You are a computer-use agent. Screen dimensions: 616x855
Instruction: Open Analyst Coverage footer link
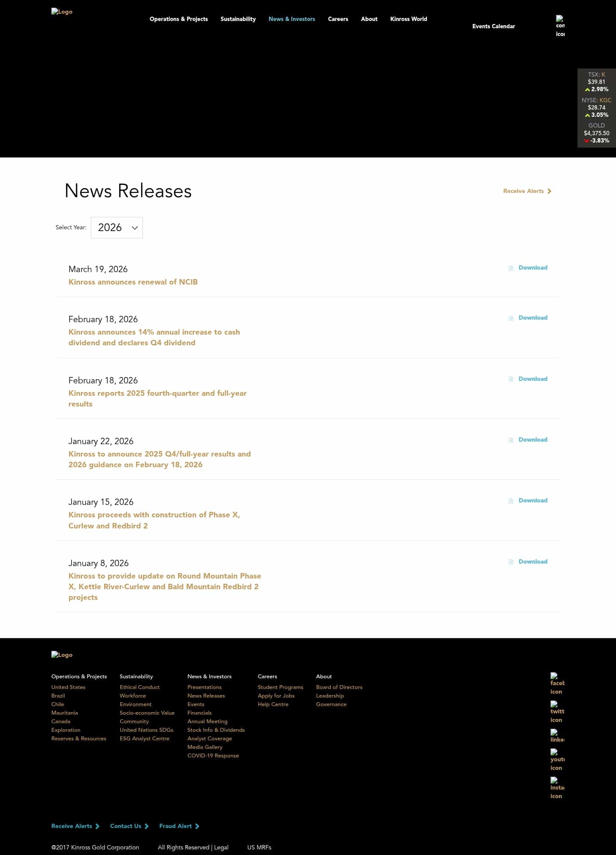click(210, 738)
